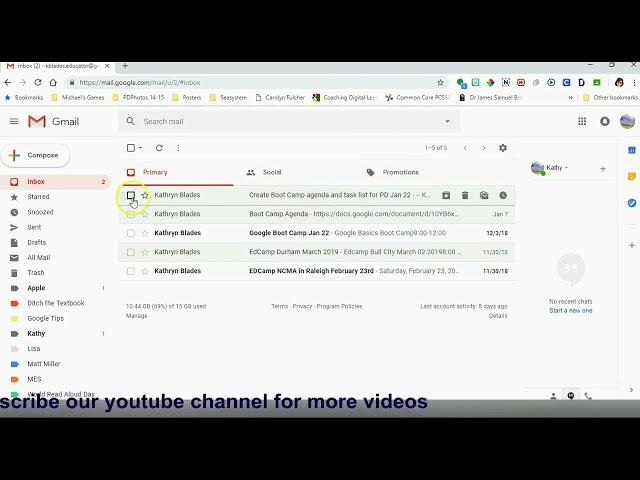Click the add-ons plus icon in side panel
This screenshot has height=480, width=640.
click(x=631, y=245)
